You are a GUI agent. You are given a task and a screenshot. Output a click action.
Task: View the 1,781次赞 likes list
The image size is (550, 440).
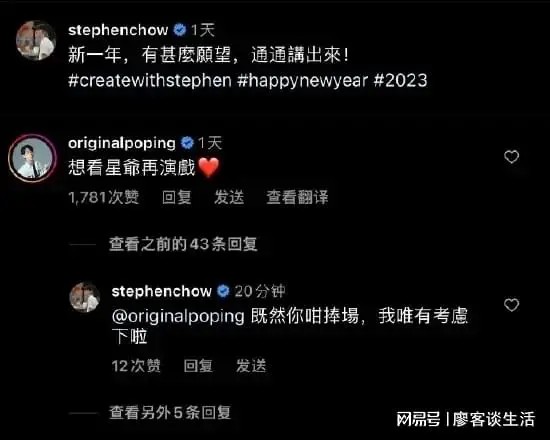[104, 197]
